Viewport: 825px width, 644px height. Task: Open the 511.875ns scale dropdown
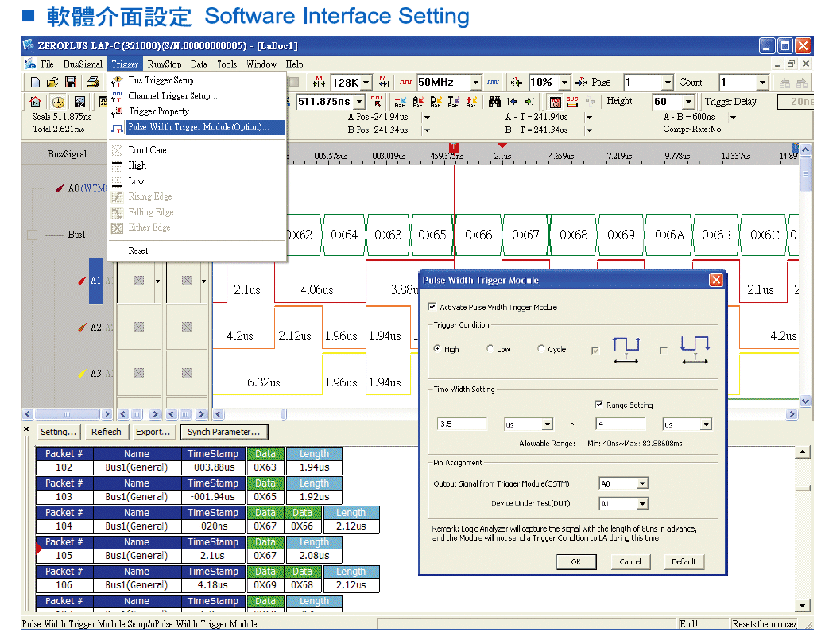(359, 102)
